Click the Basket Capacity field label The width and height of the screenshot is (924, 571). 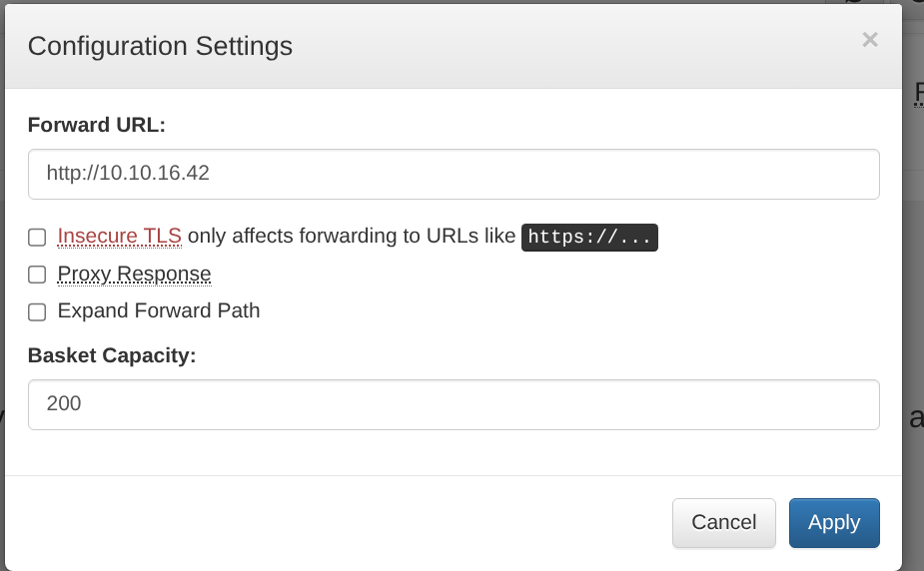pos(111,355)
